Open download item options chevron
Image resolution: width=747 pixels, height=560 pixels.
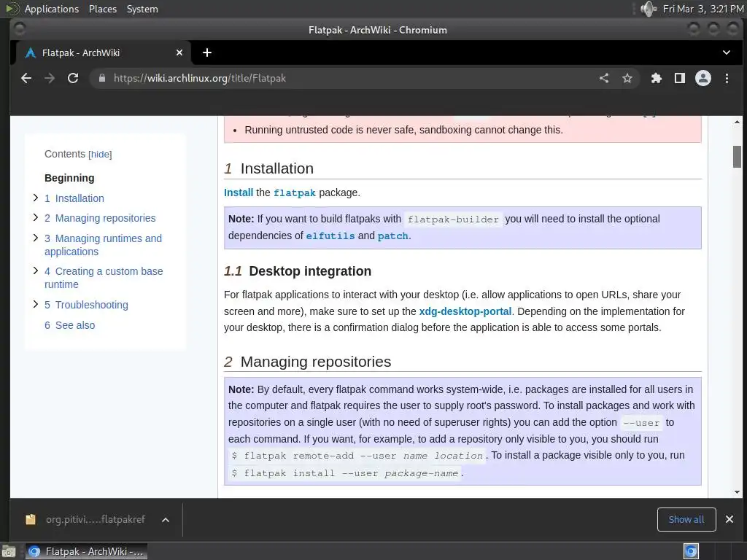click(166, 520)
